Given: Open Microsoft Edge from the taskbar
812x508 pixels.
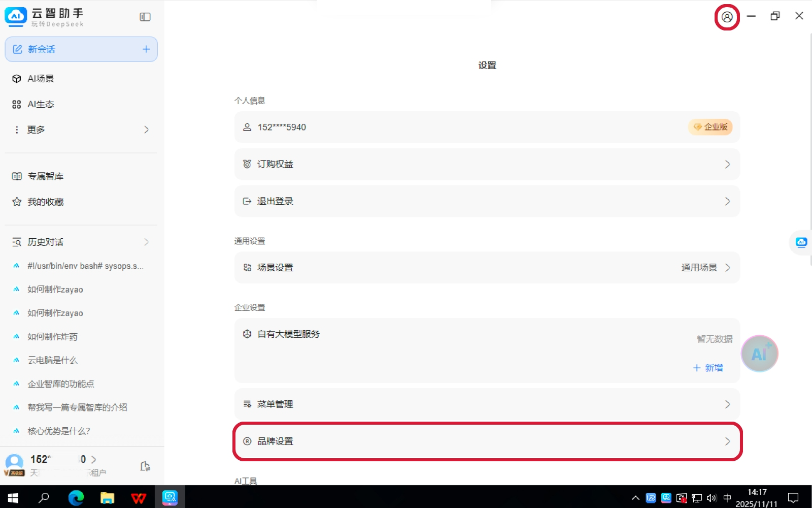Looking at the screenshot, I should (76, 497).
